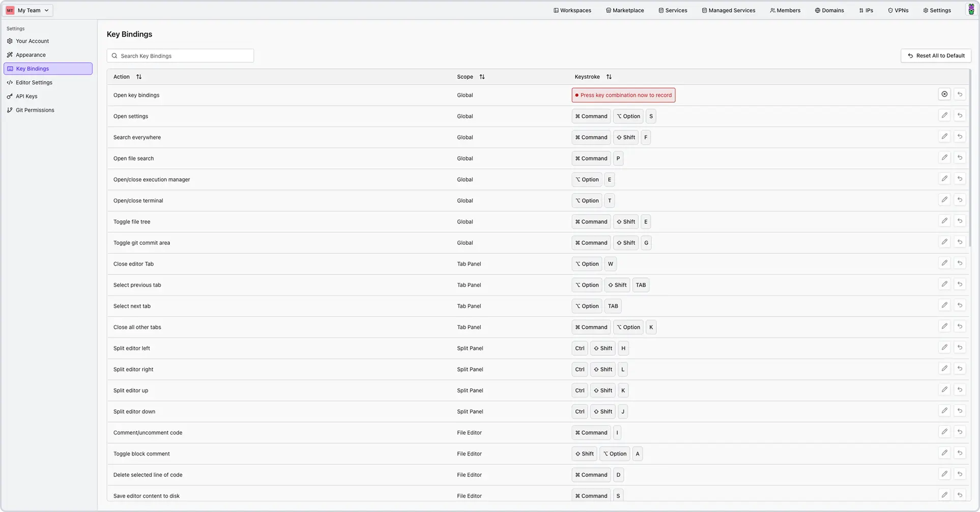Edit the Open settings keystroke
The image size is (980, 512).
(944, 115)
